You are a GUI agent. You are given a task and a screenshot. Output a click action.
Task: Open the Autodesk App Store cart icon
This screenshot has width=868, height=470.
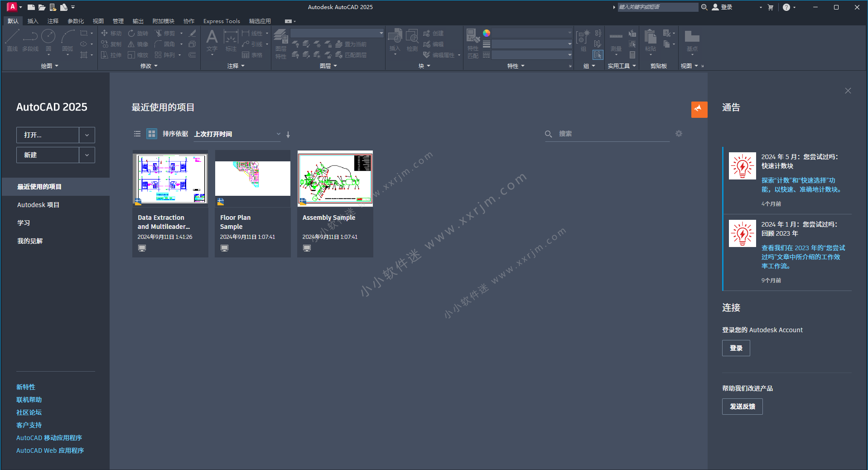(x=771, y=7)
